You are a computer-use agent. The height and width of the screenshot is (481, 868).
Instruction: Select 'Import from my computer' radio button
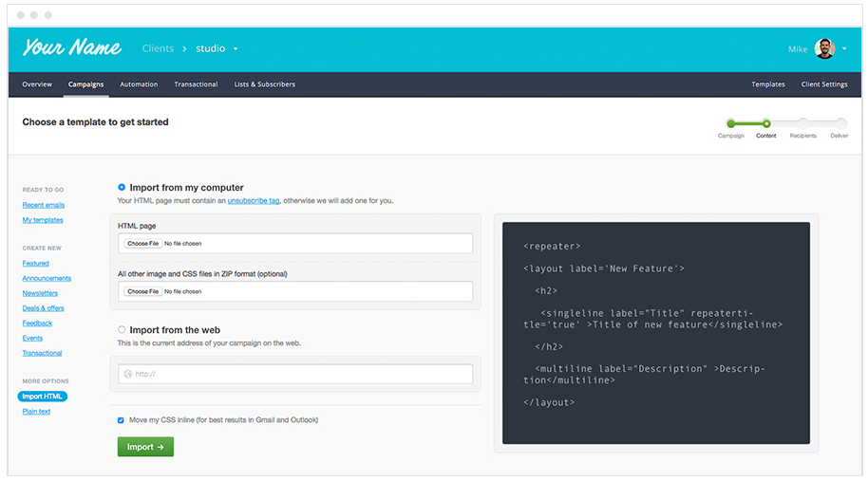click(x=122, y=188)
